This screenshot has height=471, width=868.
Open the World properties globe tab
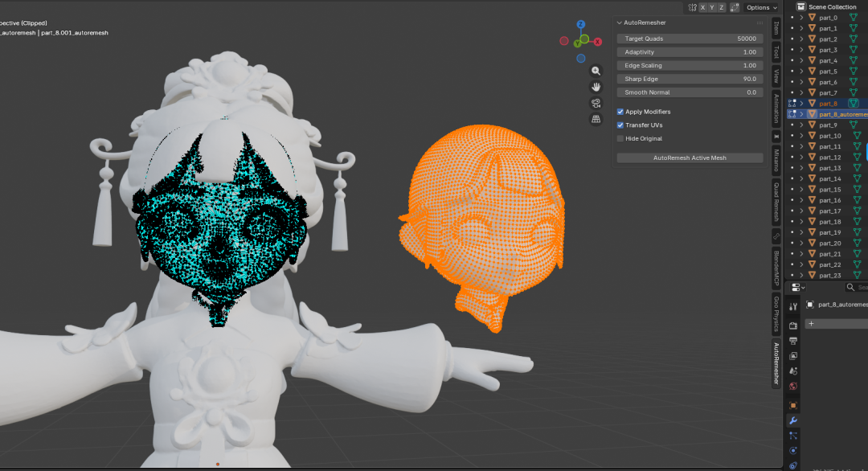click(792, 386)
